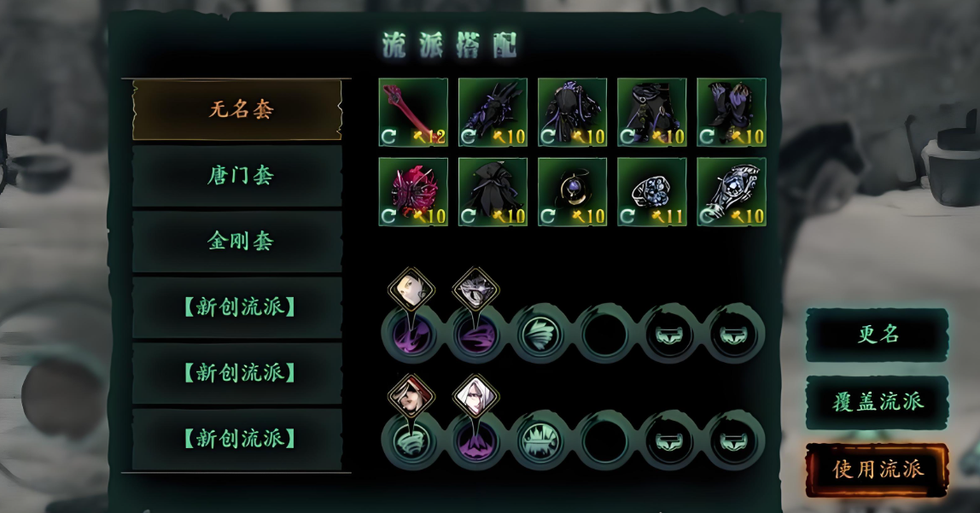
Task: Click the 覆盖流派 overwrite button
Action: tap(878, 402)
